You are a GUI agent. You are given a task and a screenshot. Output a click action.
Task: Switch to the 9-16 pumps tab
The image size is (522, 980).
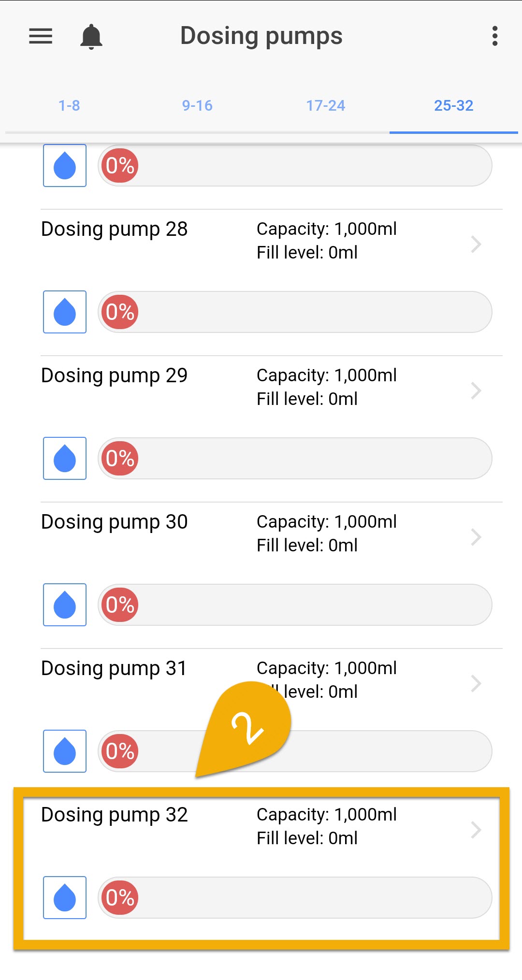[197, 105]
